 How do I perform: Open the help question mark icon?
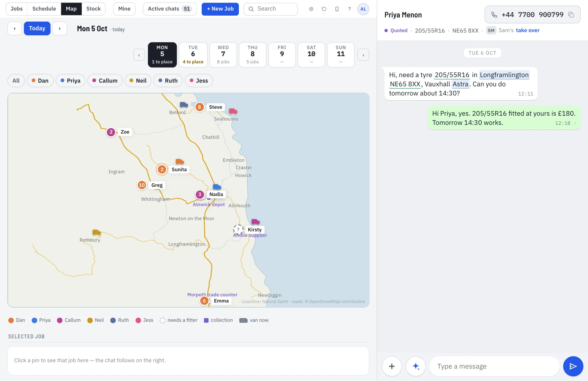pos(349,9)
